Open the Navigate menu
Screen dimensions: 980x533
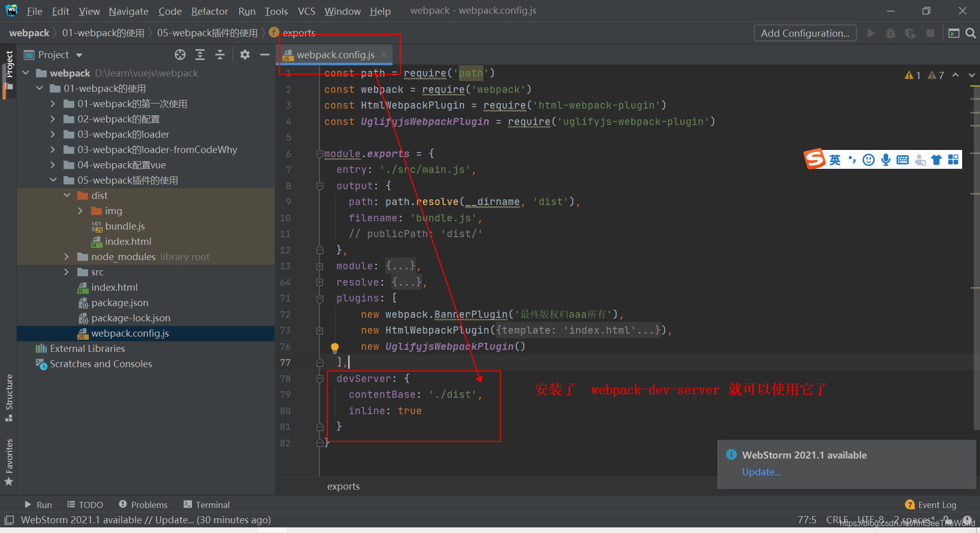pyautogui.click(x=129, y=11)
